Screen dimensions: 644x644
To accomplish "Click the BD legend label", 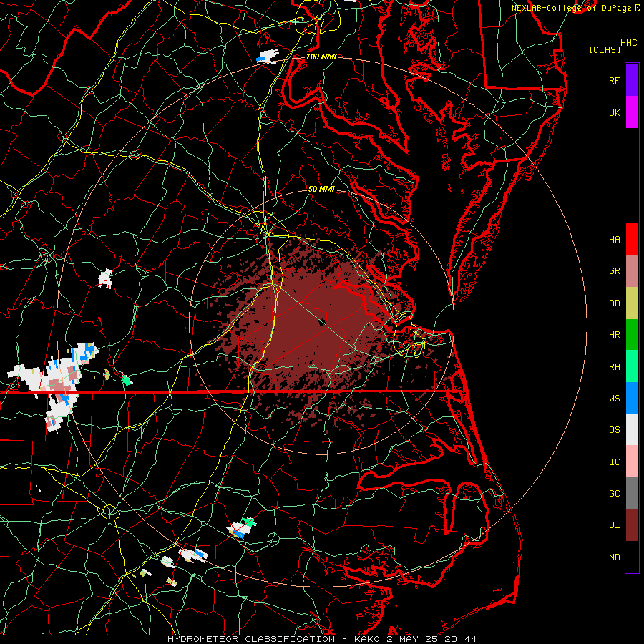I will coord(614,303).
